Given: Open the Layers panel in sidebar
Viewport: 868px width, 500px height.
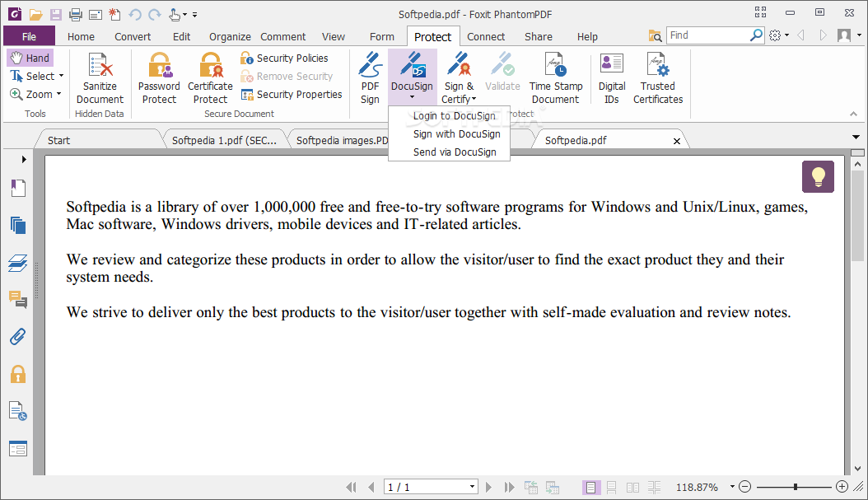Looking at the screenshot, I should pyautogui.click(x=18, y=263).
